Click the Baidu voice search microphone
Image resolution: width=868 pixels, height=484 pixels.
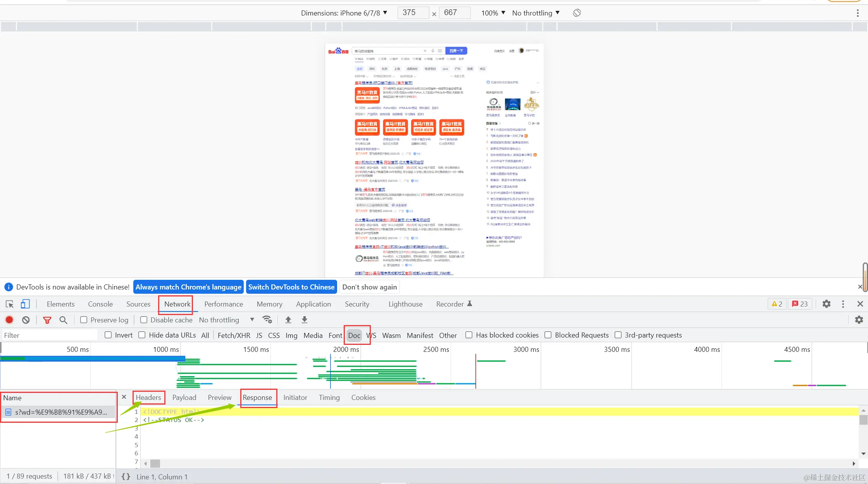(x=433, y=51)
